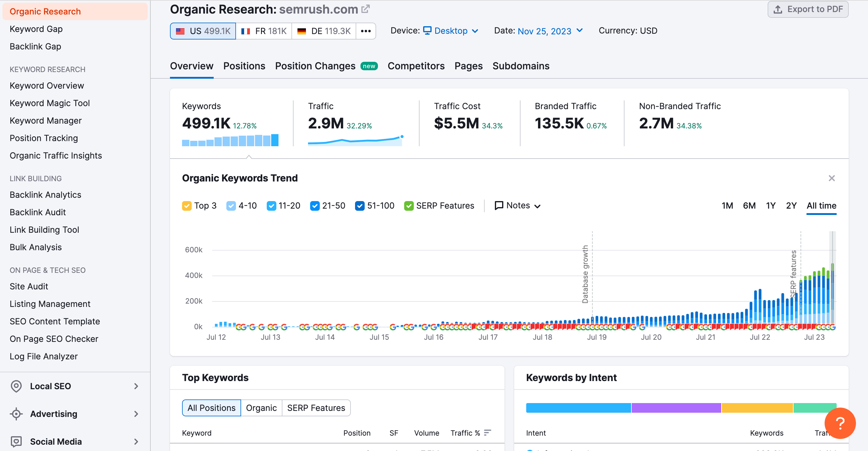Toggle the 11-20 positions checkbox
Screen dimensions: 868x451
[x=271, y=206]
